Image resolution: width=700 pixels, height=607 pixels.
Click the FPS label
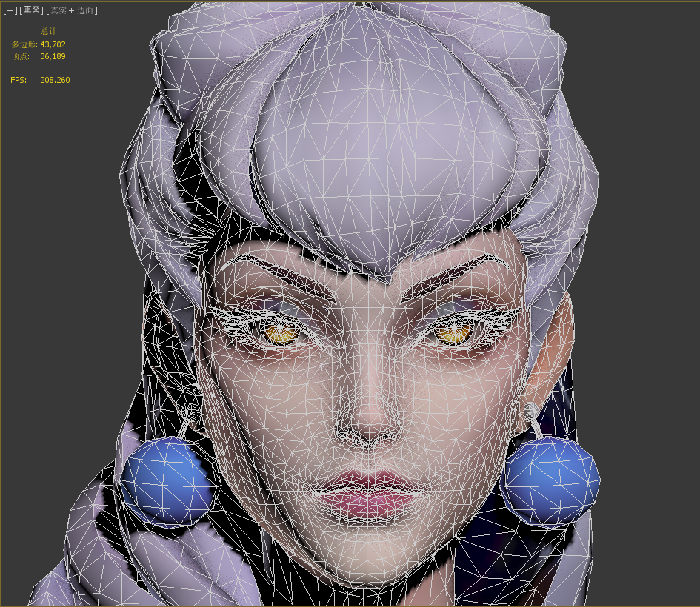(19, 80)
